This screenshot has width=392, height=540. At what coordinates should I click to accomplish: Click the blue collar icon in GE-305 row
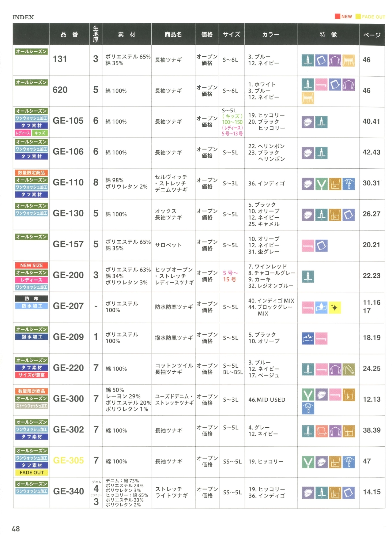[x=349, y=462]
